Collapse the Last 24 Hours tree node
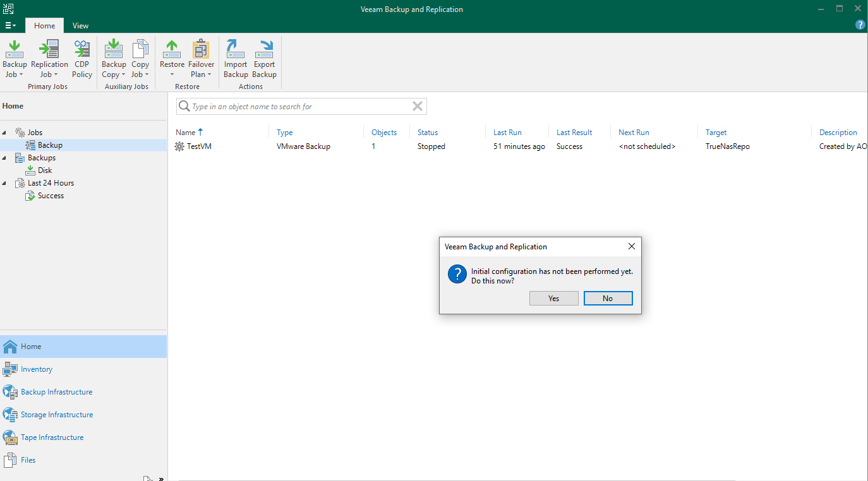The height and width of the screenshot is (481, 868). coord(5,183)
